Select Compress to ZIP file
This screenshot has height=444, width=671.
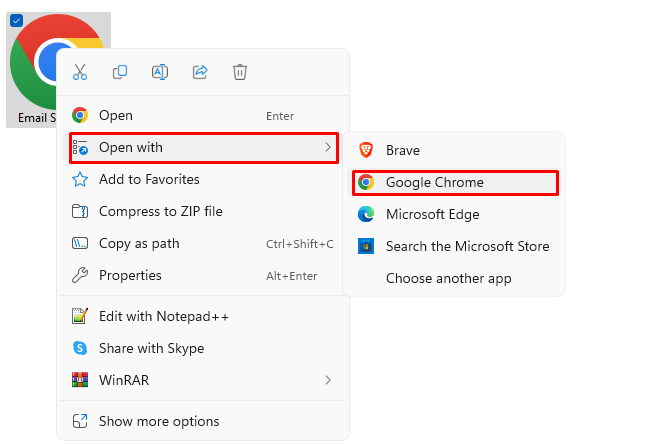click(x=203, y=211)
